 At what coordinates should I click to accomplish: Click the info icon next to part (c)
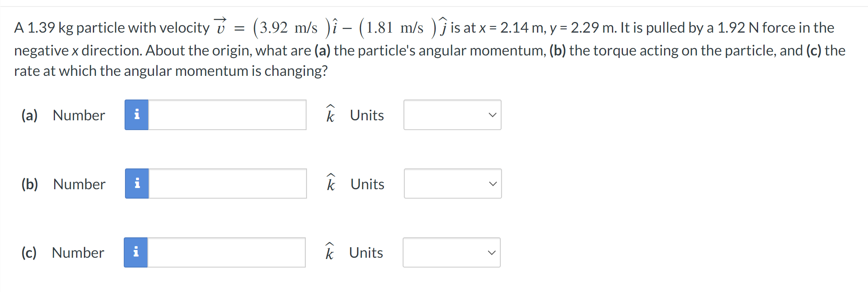tap(136, 252)
